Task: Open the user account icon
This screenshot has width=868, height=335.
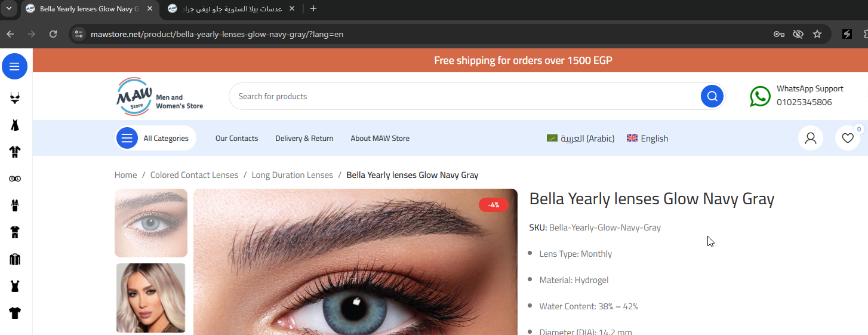Action: (811, 139)
